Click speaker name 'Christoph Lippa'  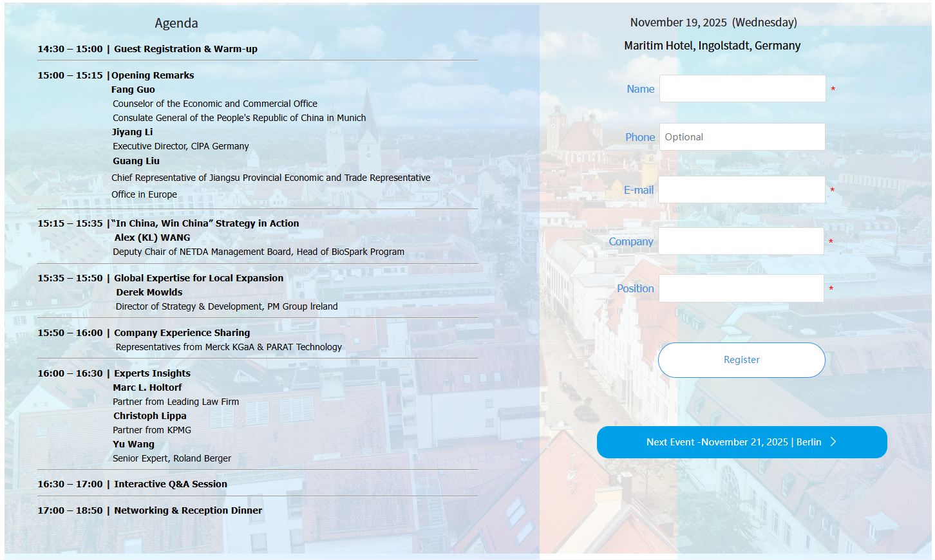click(150, 416)
